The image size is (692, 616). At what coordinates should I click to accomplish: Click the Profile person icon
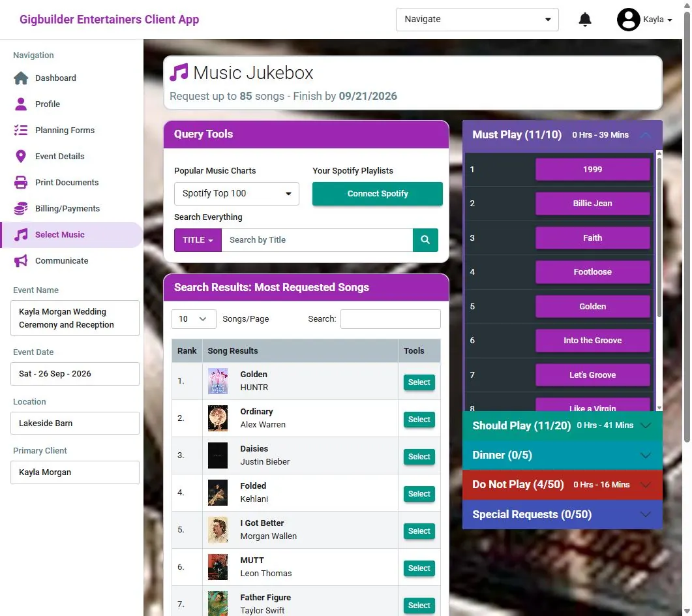pyautogui.click(x=21, y=104)
